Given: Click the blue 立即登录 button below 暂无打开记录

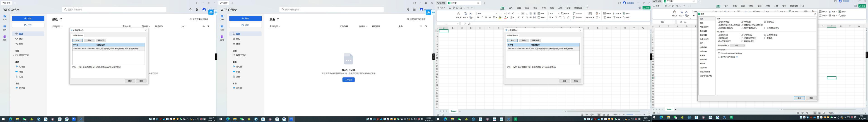Looking at the screenshot, I should coord(348,80).
